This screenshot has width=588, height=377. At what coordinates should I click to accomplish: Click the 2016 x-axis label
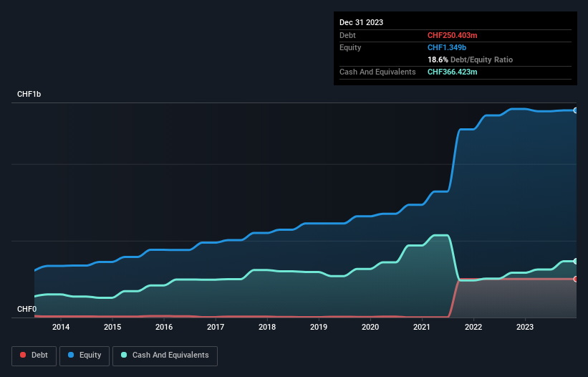tap(164, 327)
